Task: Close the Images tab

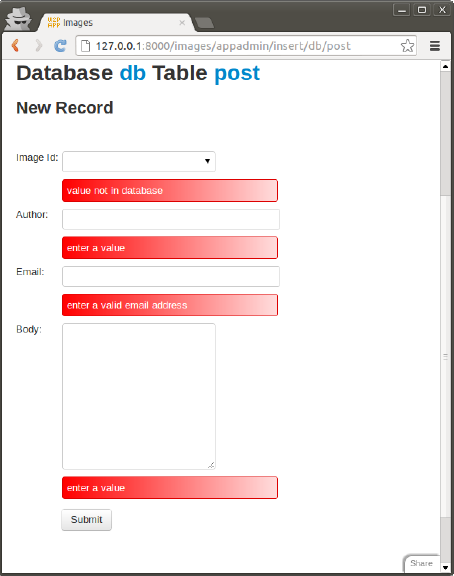Action: pos(182,23)
